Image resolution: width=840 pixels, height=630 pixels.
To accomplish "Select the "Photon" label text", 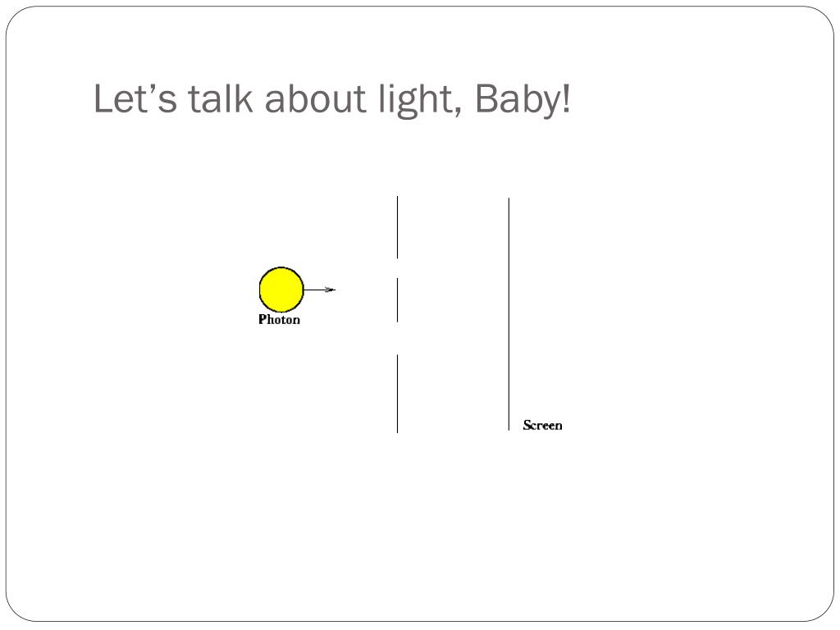I will [279, 319].
